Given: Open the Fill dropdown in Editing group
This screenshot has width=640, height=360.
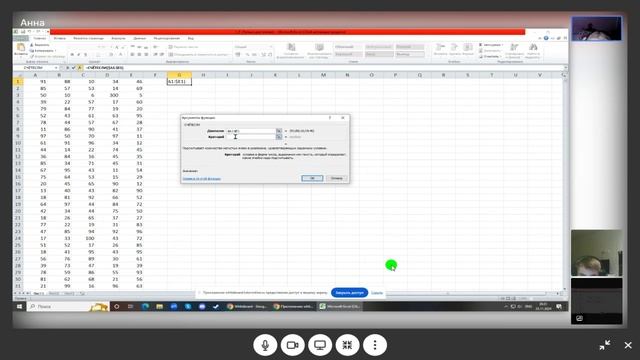Looking at the screenshot, I should pos(501,51).
